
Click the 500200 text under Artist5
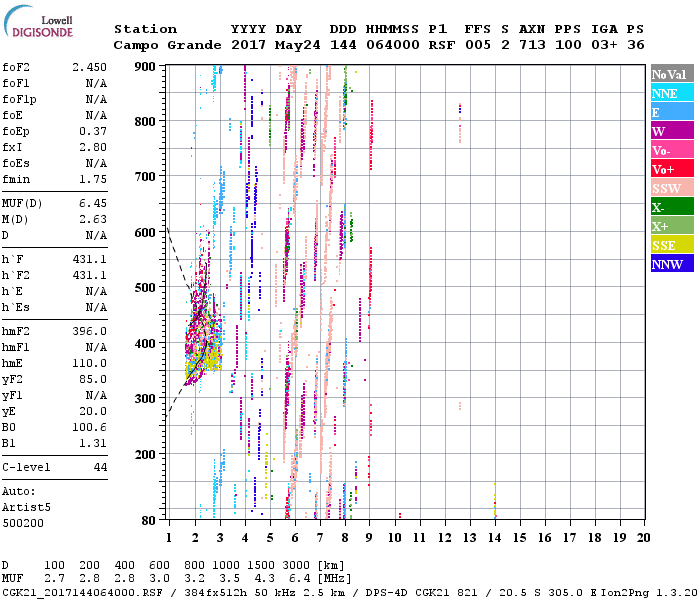[x=23, y=523]
